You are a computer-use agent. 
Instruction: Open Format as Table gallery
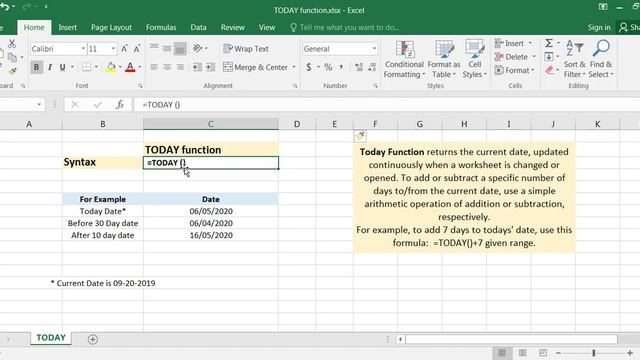[x=444, y=59]
